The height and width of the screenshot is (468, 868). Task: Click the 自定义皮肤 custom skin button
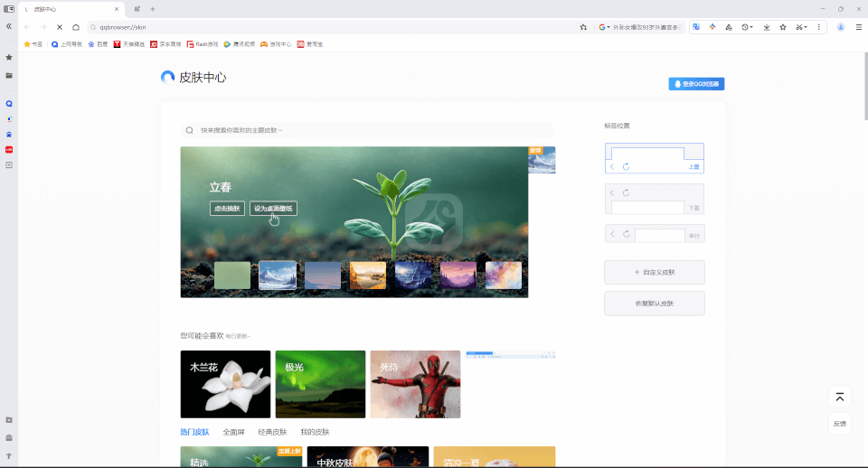(655, 272)
